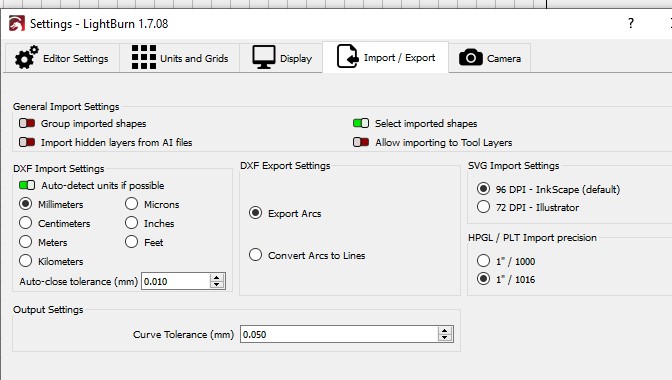Click the Units and Grids grid icon
This screenshot has width=672, height=380.
[x=144, y=57]
